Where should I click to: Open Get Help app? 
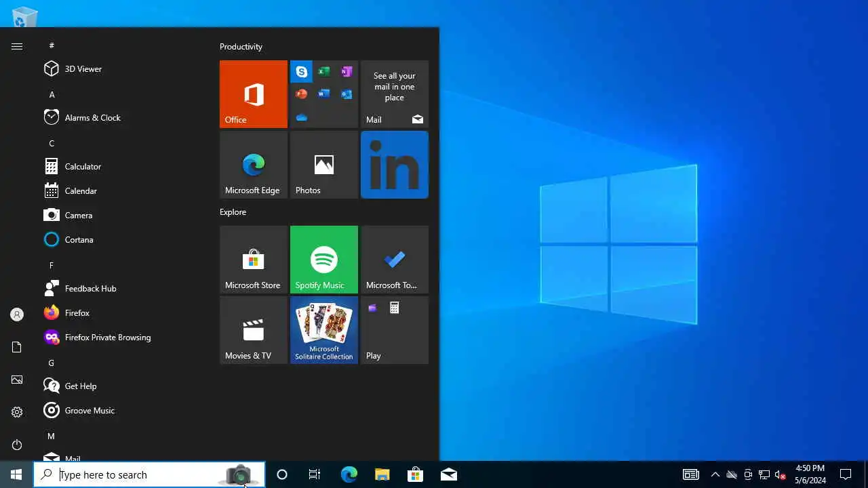pyautogui.click(x=125, y=386)
